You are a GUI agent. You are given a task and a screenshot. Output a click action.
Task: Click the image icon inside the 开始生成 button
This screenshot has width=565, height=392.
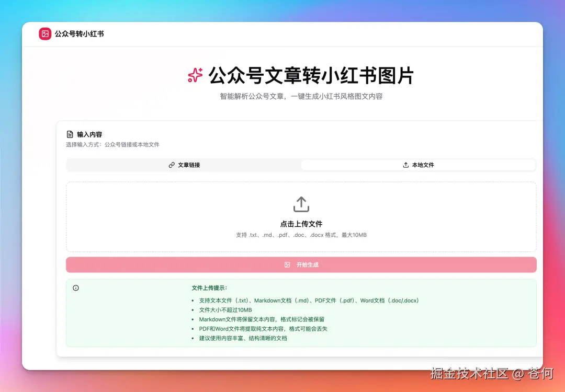tap(287, 264)
